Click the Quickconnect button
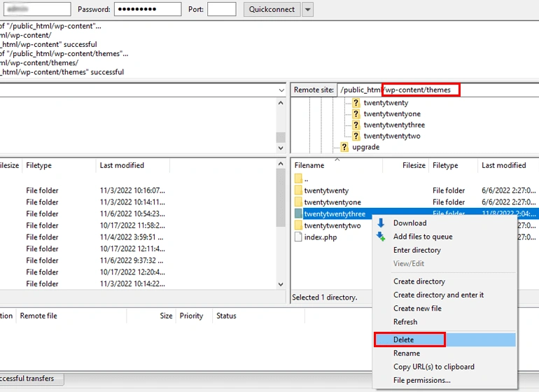The width and height of the screenshot is (539, 392). [x=272, y=9]
